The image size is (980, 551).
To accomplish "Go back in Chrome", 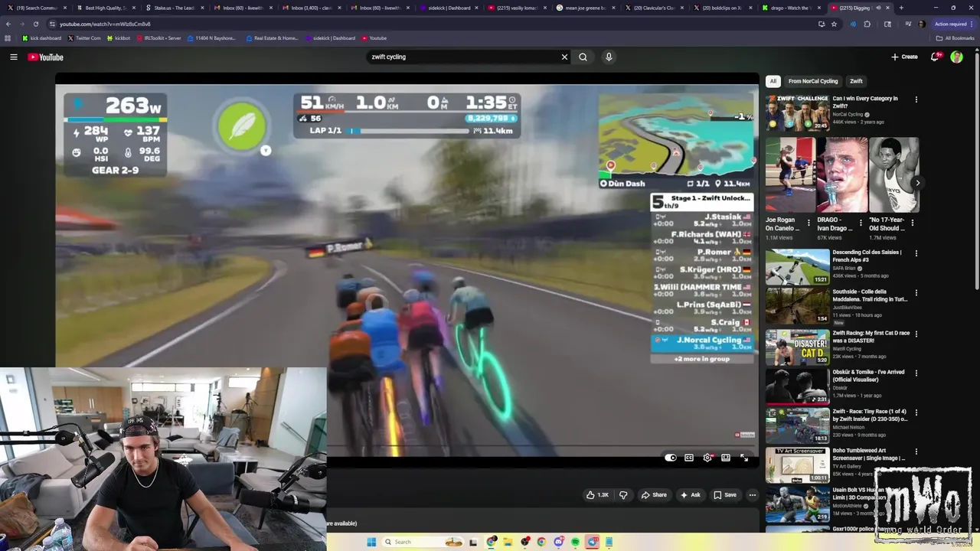I will click(8, 24).
